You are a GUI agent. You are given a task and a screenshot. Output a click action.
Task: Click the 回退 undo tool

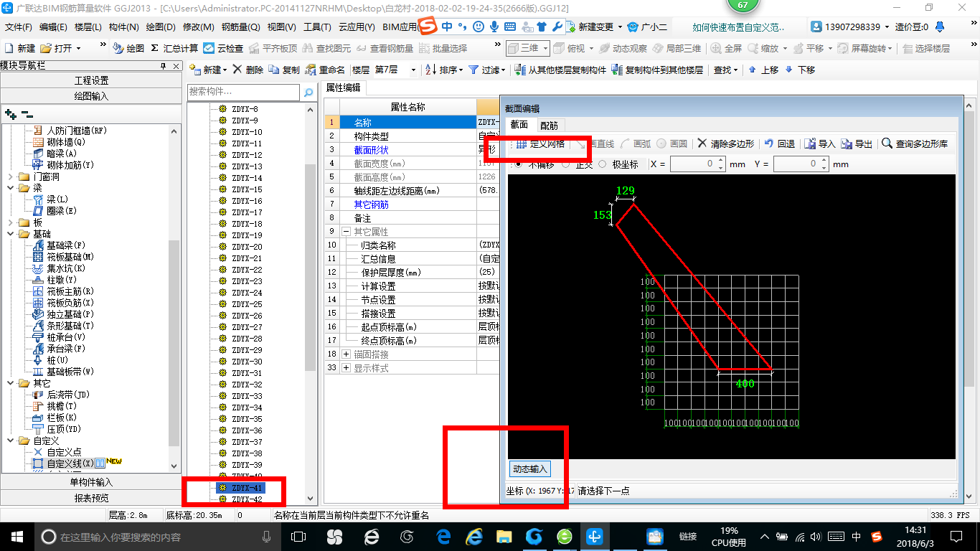click(x=780, y=143)
